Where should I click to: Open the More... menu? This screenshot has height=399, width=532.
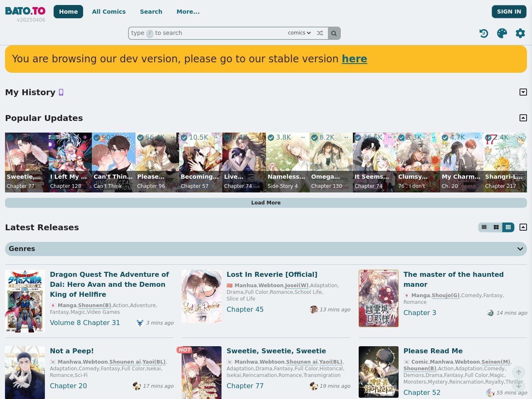coord(188,12)
